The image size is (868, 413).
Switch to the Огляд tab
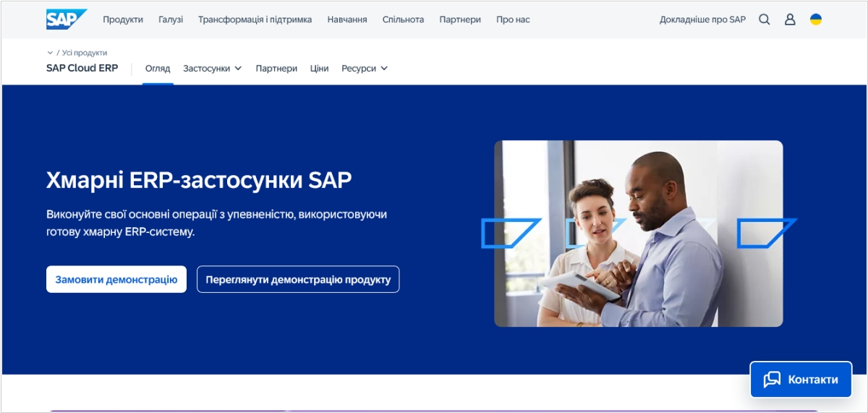tap(158, 69)
